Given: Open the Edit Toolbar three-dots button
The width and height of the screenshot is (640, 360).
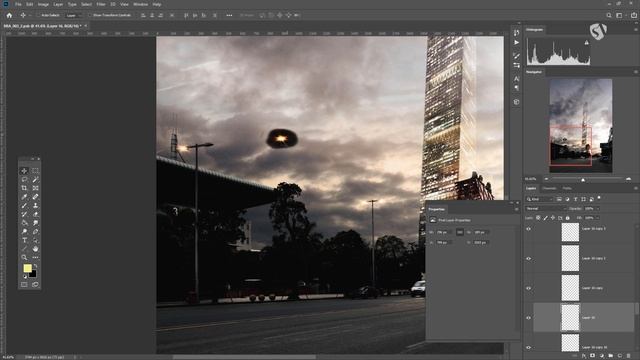Looking at the screenshot, I should coord(35,258).
